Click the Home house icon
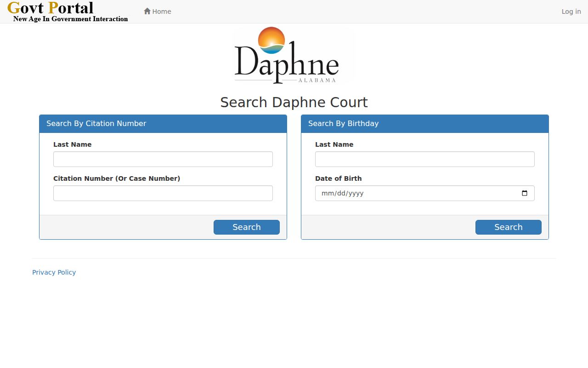This screenshot has width=588, height=368. (x=147, y=11)
